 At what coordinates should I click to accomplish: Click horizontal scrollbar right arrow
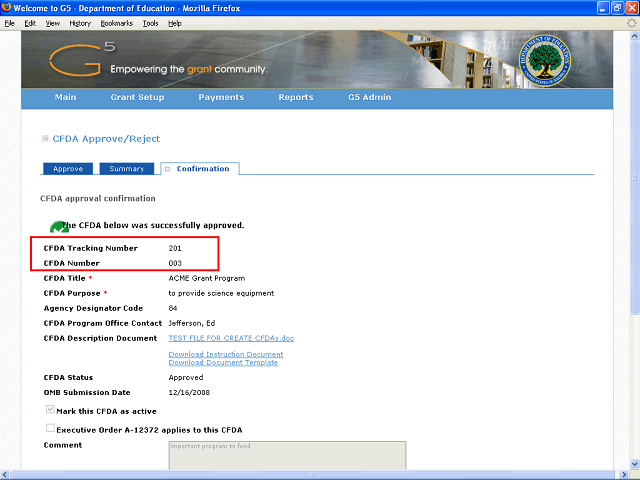[624, 475]
